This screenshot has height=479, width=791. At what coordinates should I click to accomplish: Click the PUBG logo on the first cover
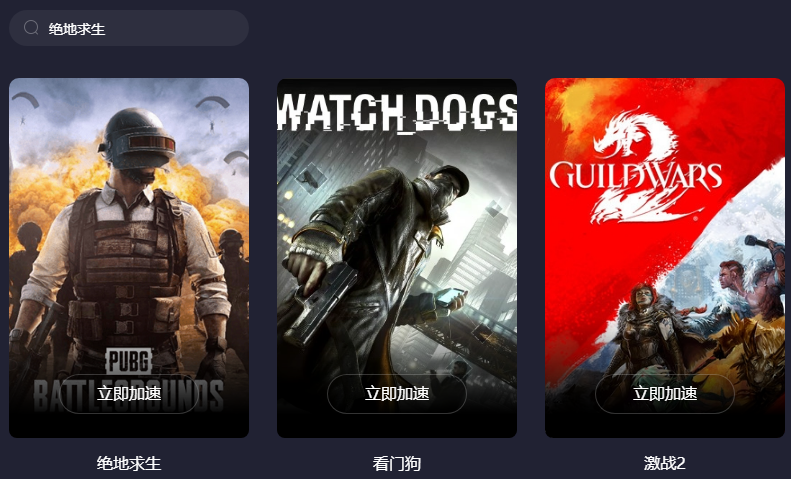click(129, 361)
